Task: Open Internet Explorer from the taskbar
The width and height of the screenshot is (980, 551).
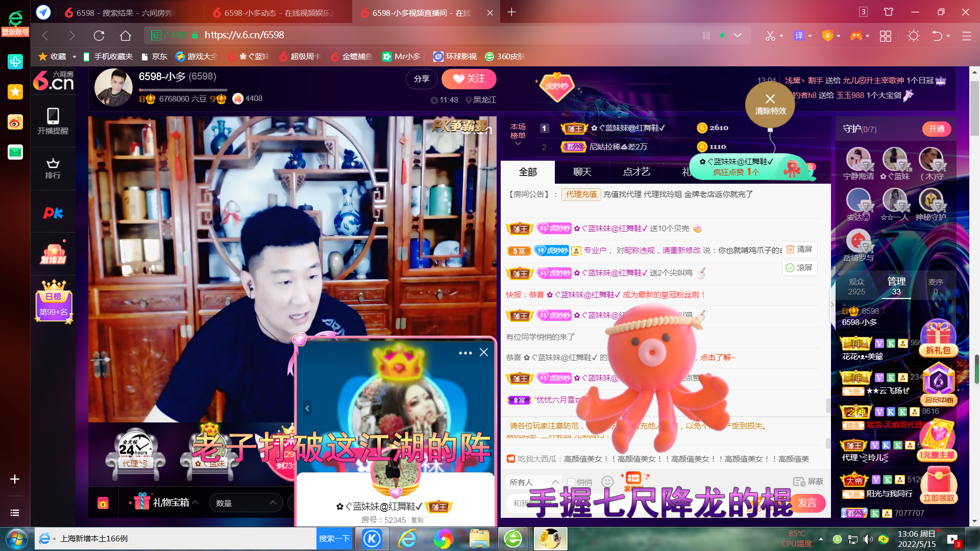Action: pos(408,539)
